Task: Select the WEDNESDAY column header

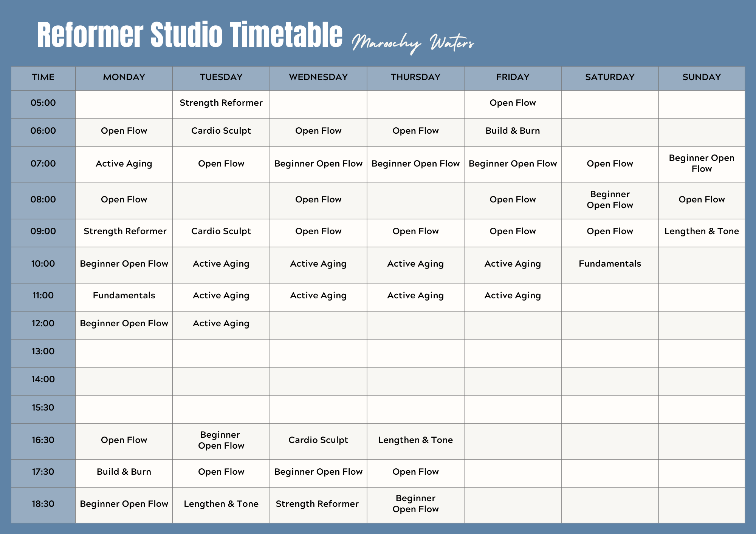Action: click(318, 77)
